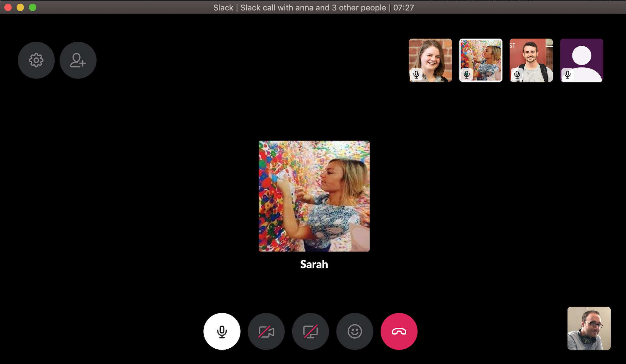Select the microphone icon
This screenshot has height=364, width=626.
pyautogui.click(x=222, y=331)
